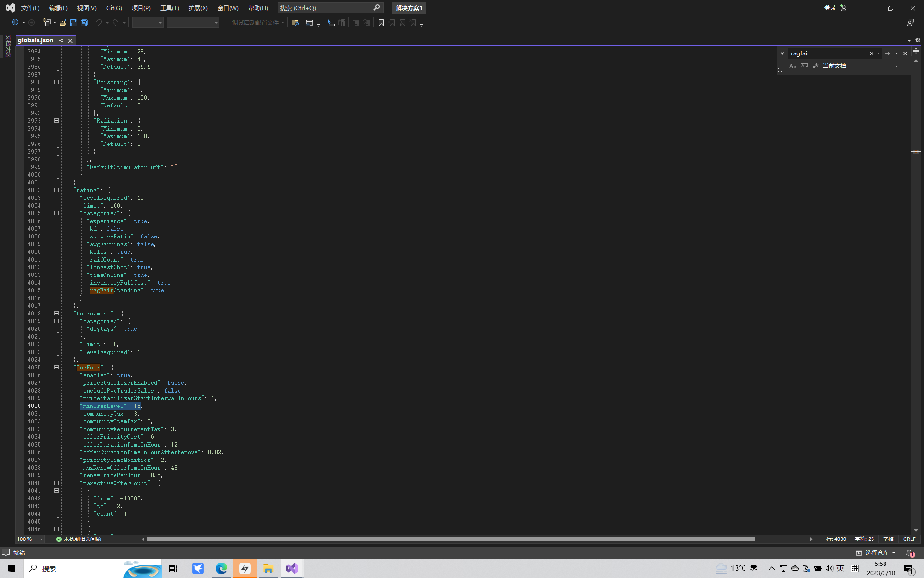The width and height of the screenshot is (924, 578).
Task: Pin the globals.json tab
Action: [61, 41]
